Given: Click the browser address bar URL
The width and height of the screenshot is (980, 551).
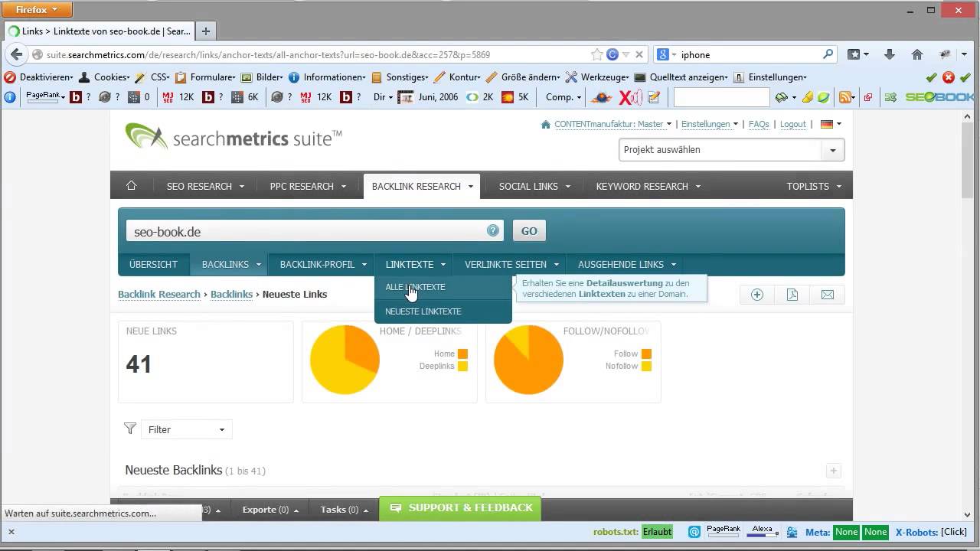Looking at the screenshot, I should tap(268, 55).
